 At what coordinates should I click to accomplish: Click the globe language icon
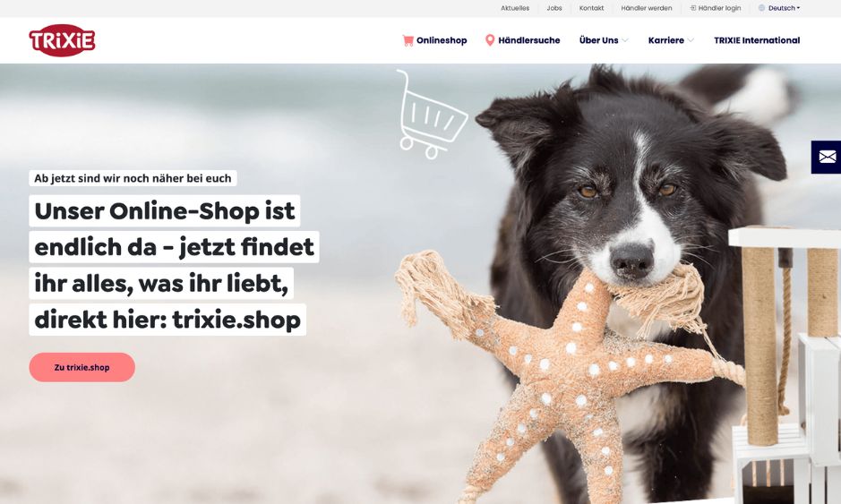click(761, 8)
